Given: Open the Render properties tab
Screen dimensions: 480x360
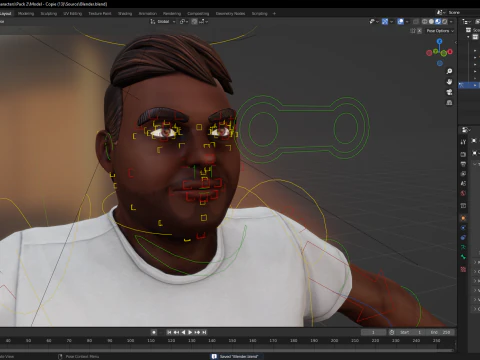Looking at the screenshot, I should coord(463,154).
